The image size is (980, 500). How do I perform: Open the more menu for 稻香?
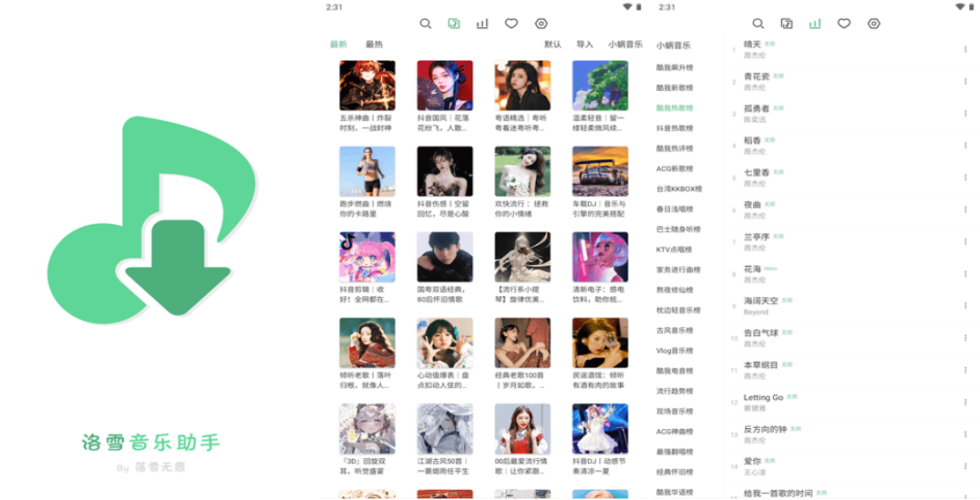[x=965, y=146]
